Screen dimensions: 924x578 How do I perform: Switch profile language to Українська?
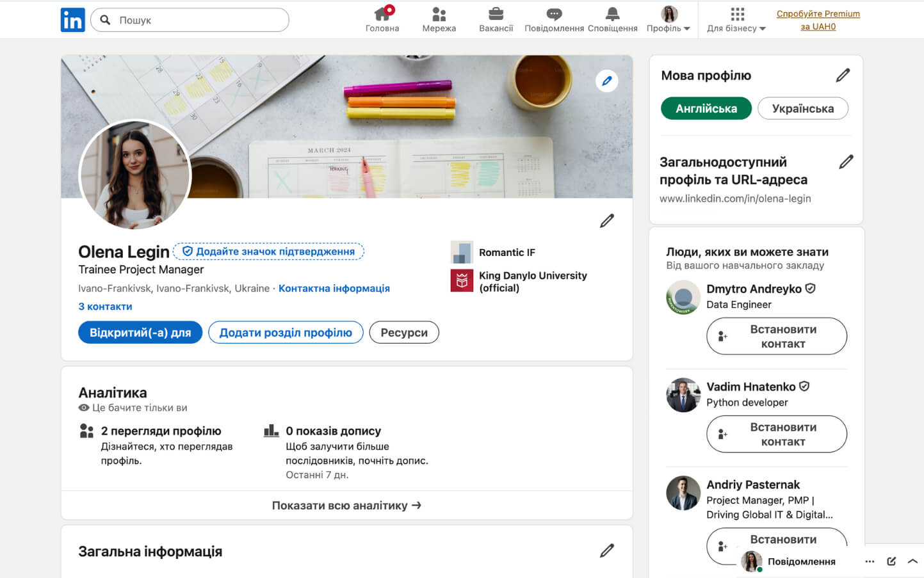[802, 109]
